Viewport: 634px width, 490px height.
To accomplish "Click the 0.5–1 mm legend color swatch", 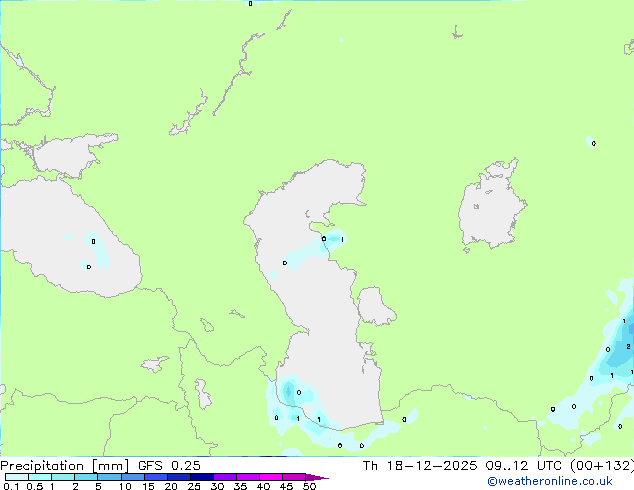I will (x=40, y=477).
